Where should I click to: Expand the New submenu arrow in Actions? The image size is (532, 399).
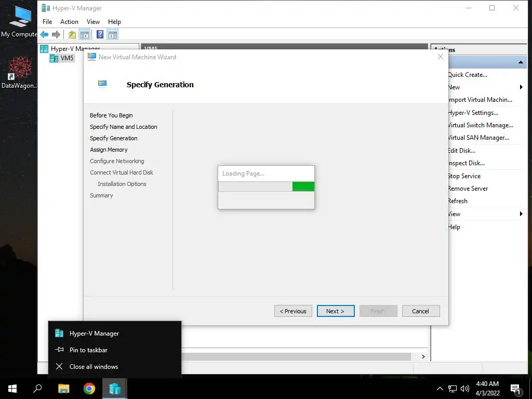pos(521,87)
